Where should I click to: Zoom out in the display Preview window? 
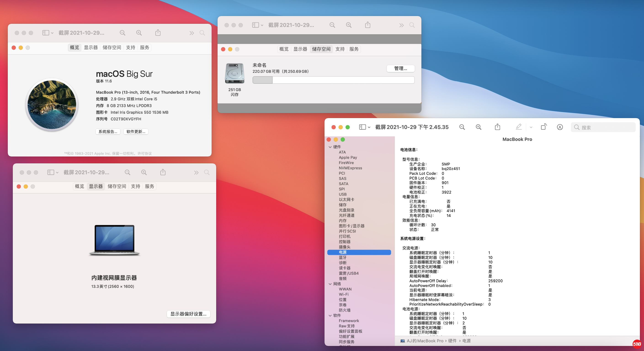point(128,173)
